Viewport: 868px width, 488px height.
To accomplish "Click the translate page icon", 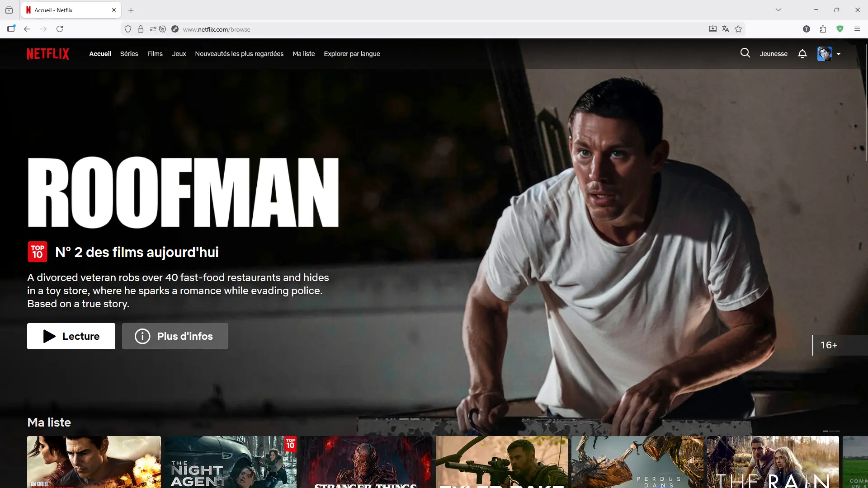I will (726, 29).
